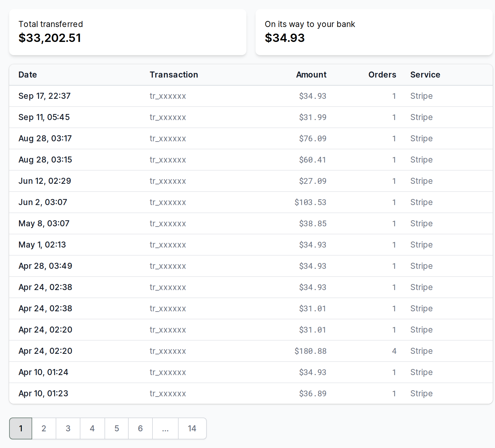This screenshot has width=495, height=448.
Task: Click the Aug 28, 03:17 date
Action: (45, 138)
